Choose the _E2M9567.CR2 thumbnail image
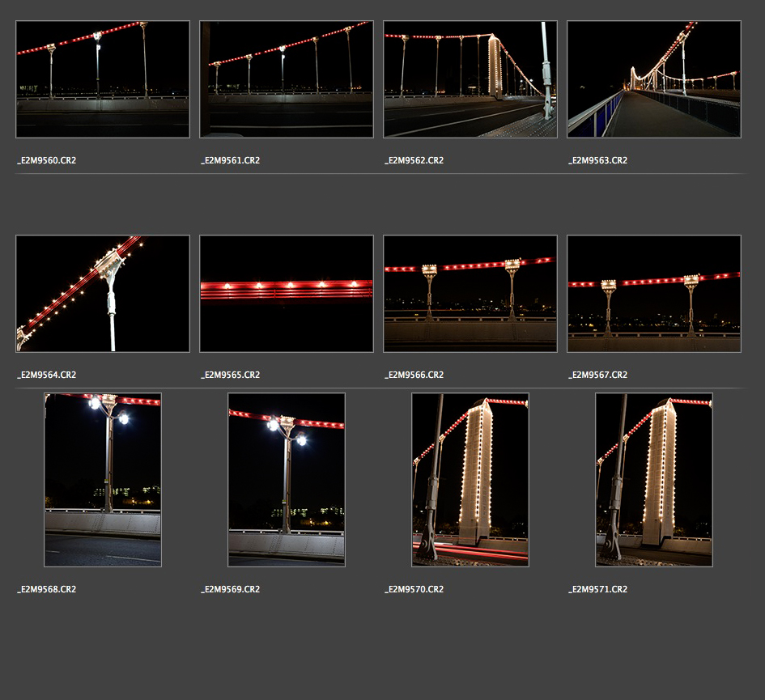The width and height of the screenshot is (765, 700). point(654,294)
